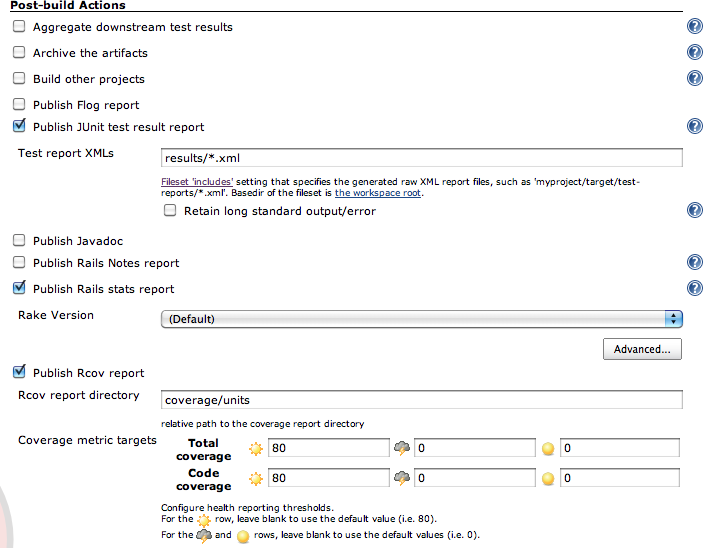Check Archive the artifacts option

[x=19, y=52]
